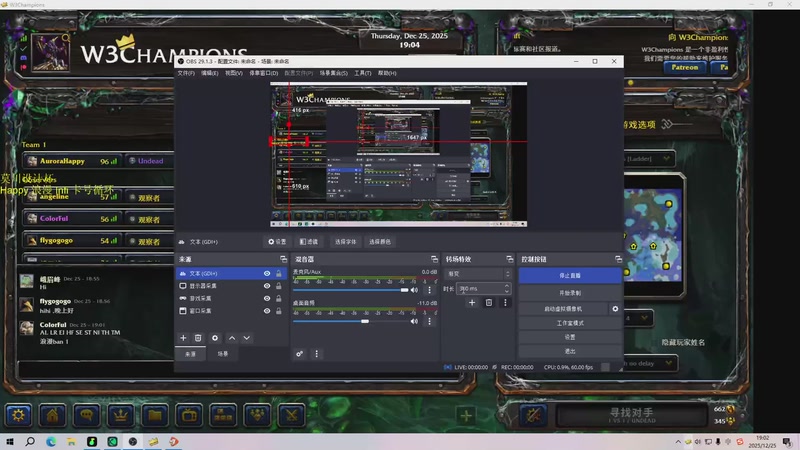This screenshot has width=800, height=450.
Task: Remove the selected source with trash icon
Action: (x=198, y=338)
